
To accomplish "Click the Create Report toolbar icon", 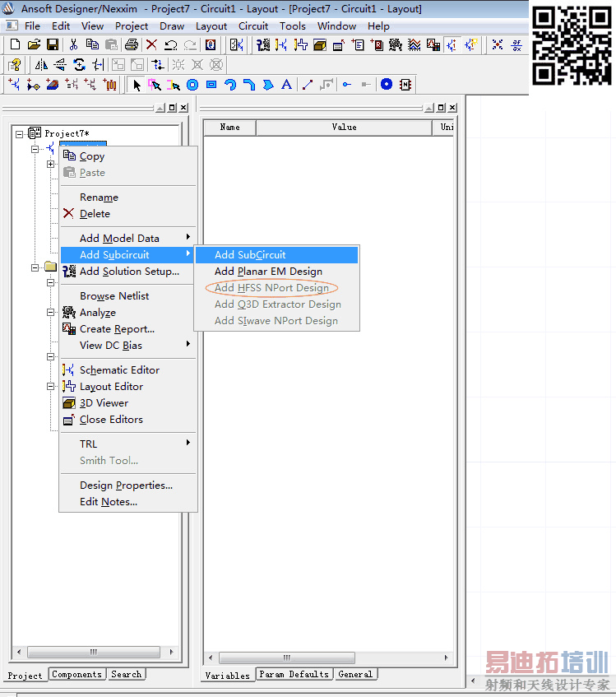I will (433, 44).
